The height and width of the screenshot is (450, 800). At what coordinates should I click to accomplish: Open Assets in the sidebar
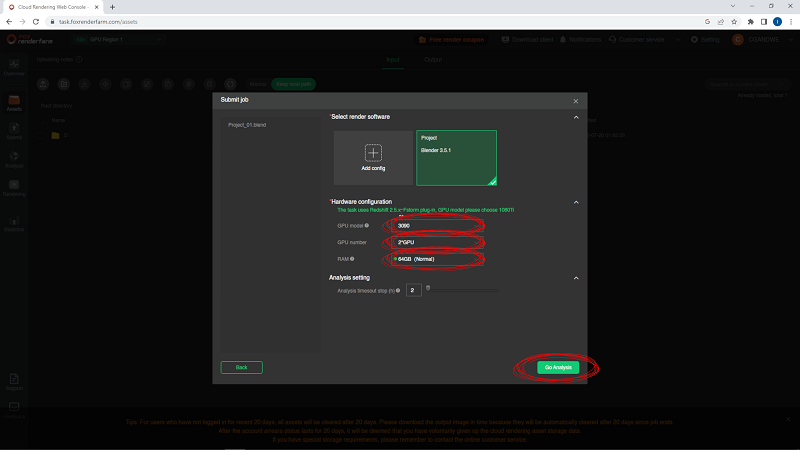click(14, 103)
